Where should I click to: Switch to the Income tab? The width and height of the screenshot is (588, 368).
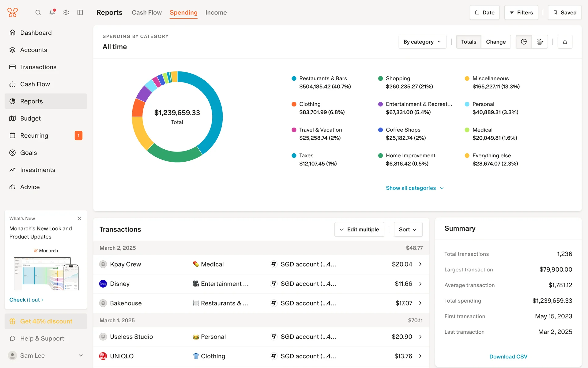216,13
